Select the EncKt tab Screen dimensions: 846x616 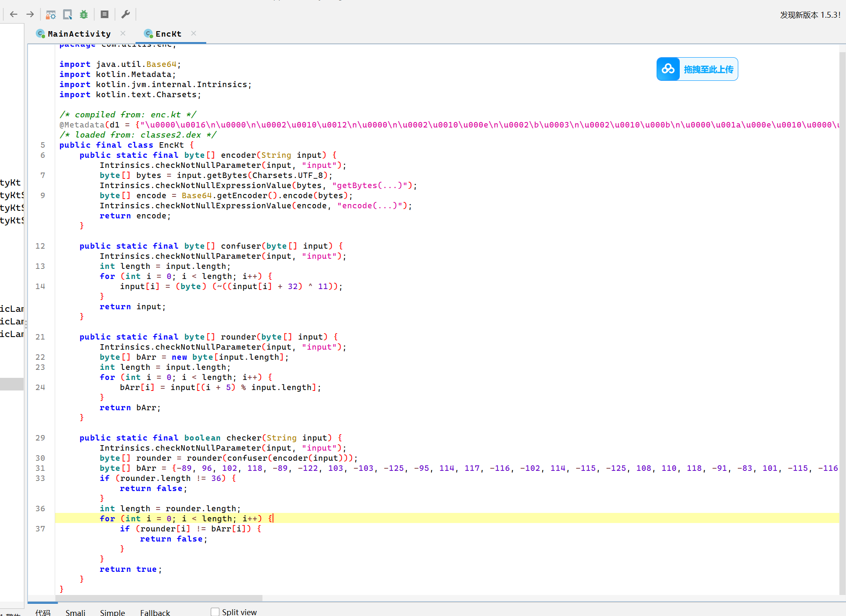(168, 34)
